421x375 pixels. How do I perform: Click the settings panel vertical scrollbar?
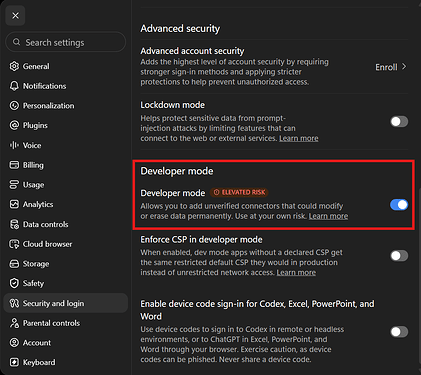click(x=419, y=277)
